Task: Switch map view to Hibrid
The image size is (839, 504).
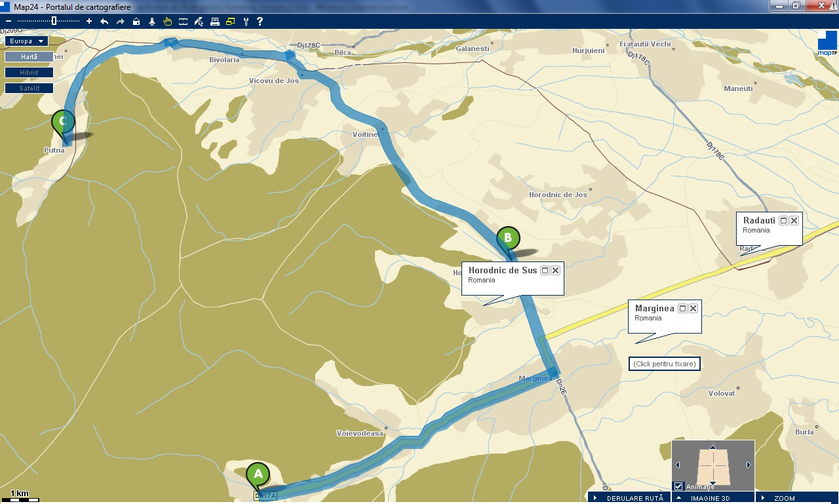Action: (29, 73)
